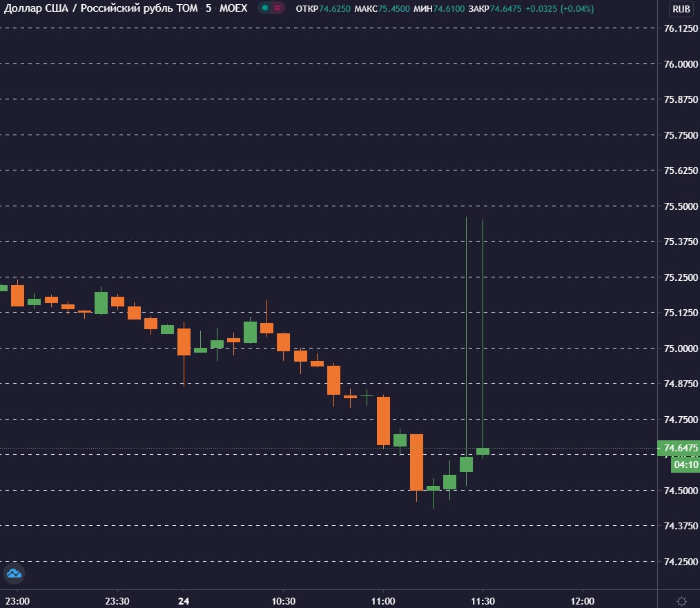This screenshot has height=608, width=700.
Task: Click the green 74.6475 current price label
Action: (x=679, y=448)
